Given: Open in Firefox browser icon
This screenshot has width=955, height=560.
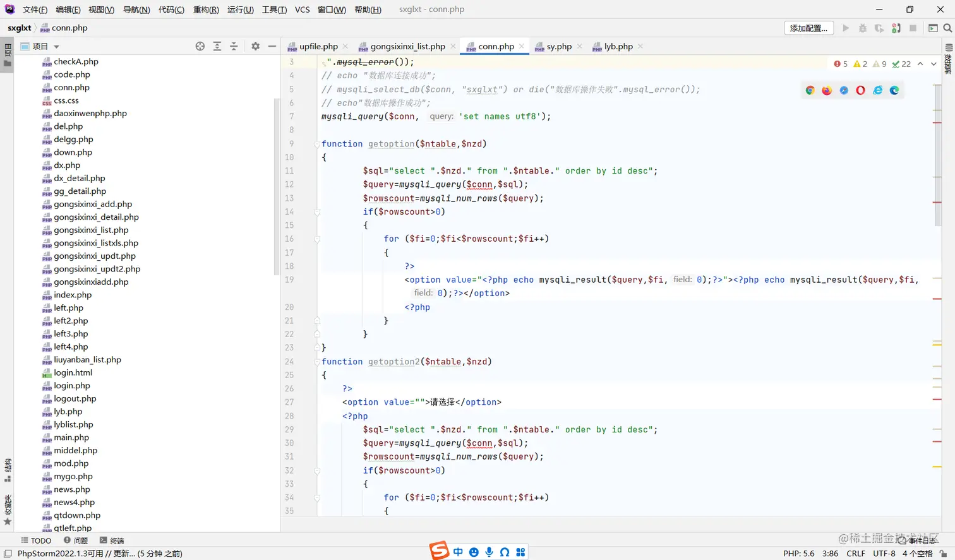Looking at the screenshot, I should click(x=827, y=90).
